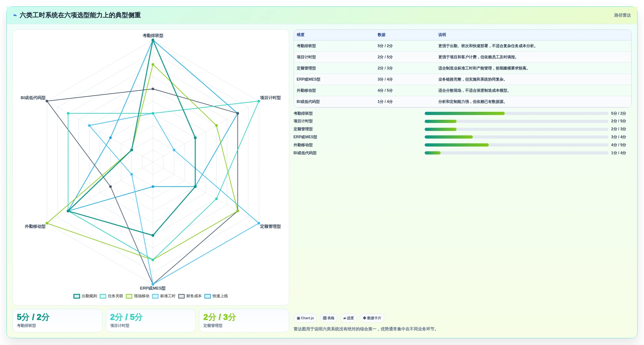644x345 pixels.
Task: Click the 路径雷达 label in the header
Action: (x=622, y=15)
